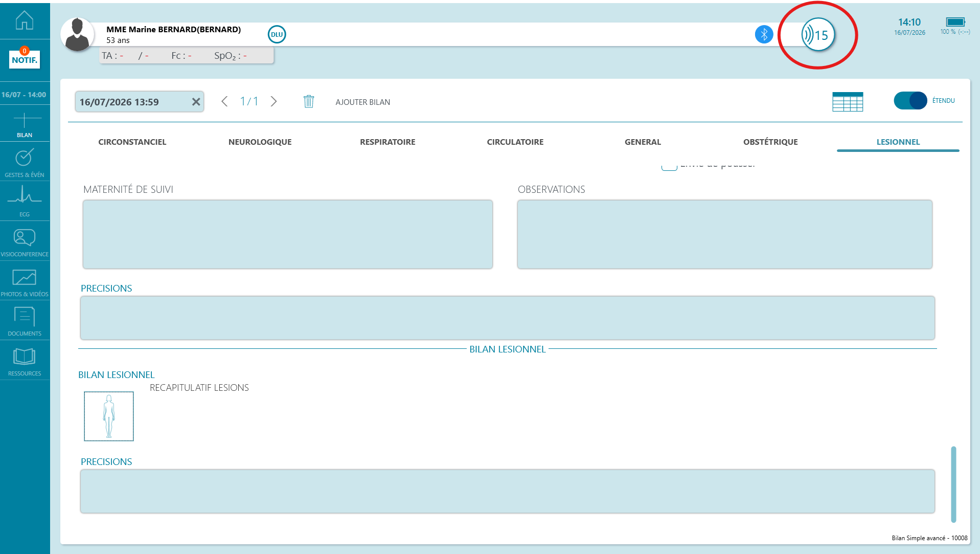
Task: Switch to the NEUROLOGIQUE tab
Action: (x=260, y=142)
